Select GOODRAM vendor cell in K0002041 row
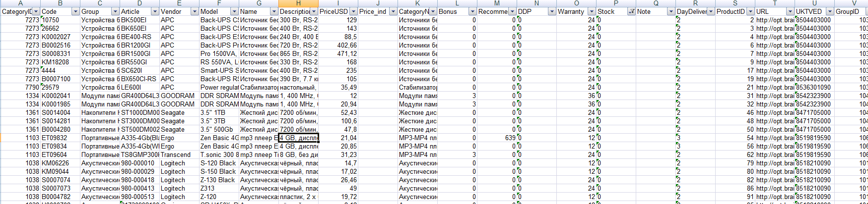868x204 pixels. [179, 96]
